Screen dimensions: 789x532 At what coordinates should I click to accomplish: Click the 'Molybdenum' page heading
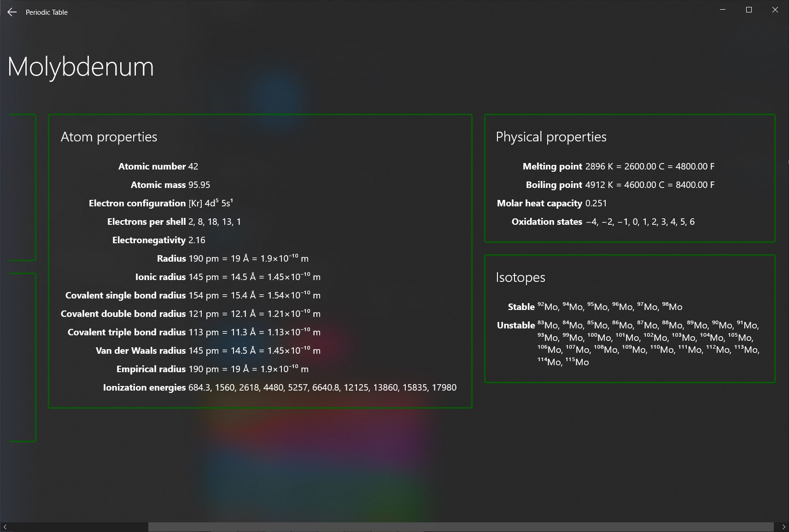pyautogui.click(x=81, y=67)
